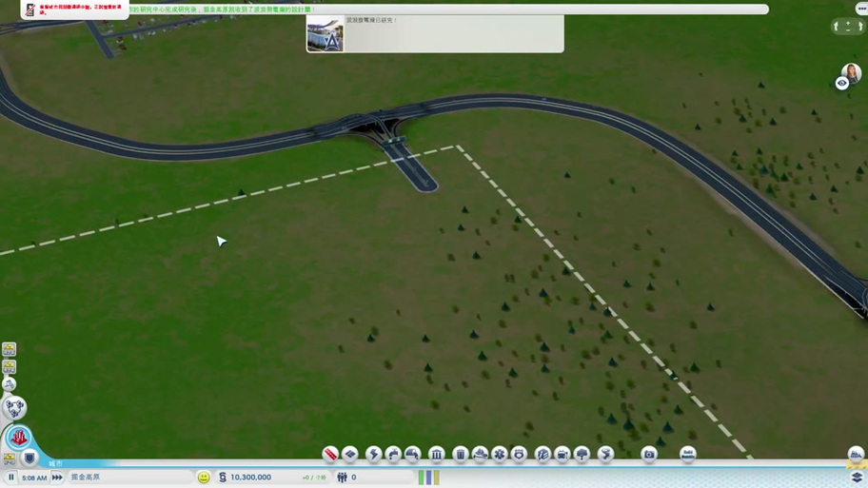Open the Zones menu
868x488 pixels.
[x=350, y=455]
